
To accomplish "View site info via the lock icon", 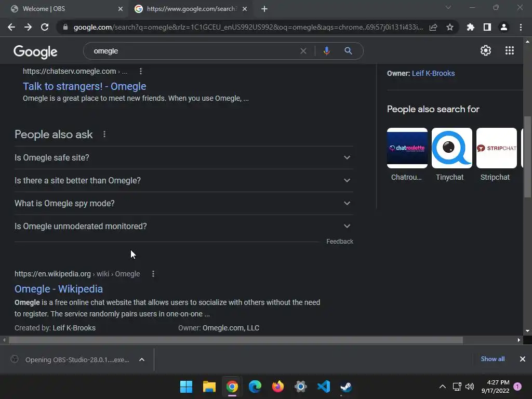I will (65, 27).
